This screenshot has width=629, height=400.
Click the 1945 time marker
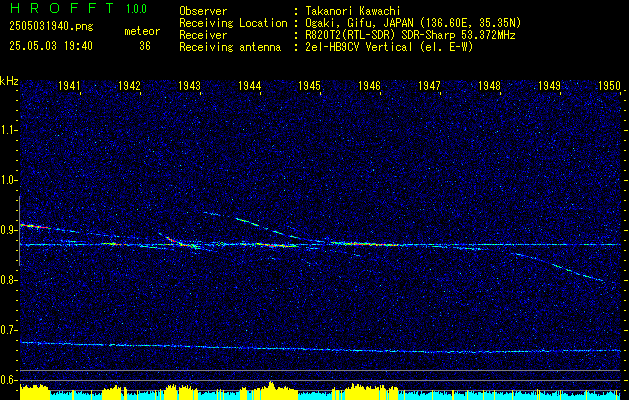[x=309, y=85]
